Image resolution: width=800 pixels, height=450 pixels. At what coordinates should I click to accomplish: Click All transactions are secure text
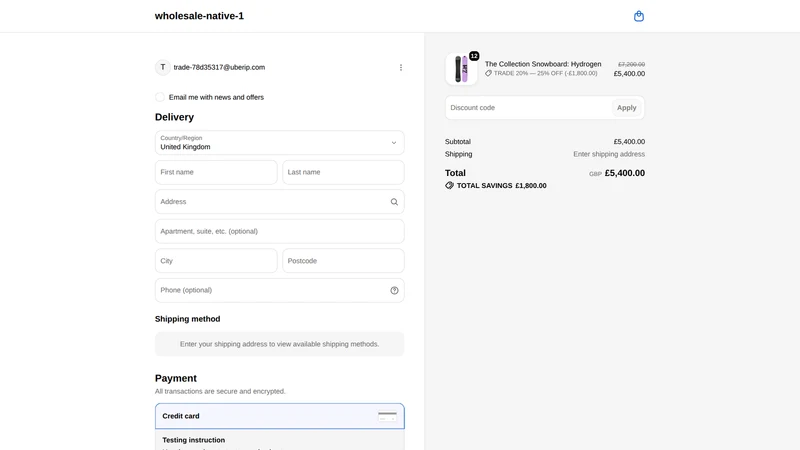[x=220, y=391]
